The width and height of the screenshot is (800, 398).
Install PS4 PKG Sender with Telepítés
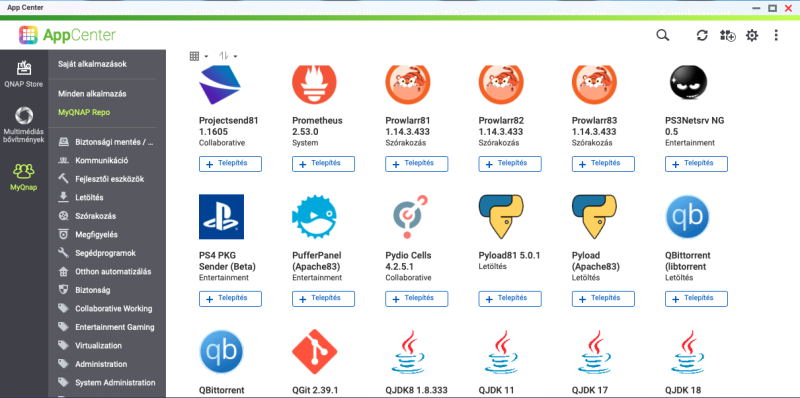[x=230, y=298]
